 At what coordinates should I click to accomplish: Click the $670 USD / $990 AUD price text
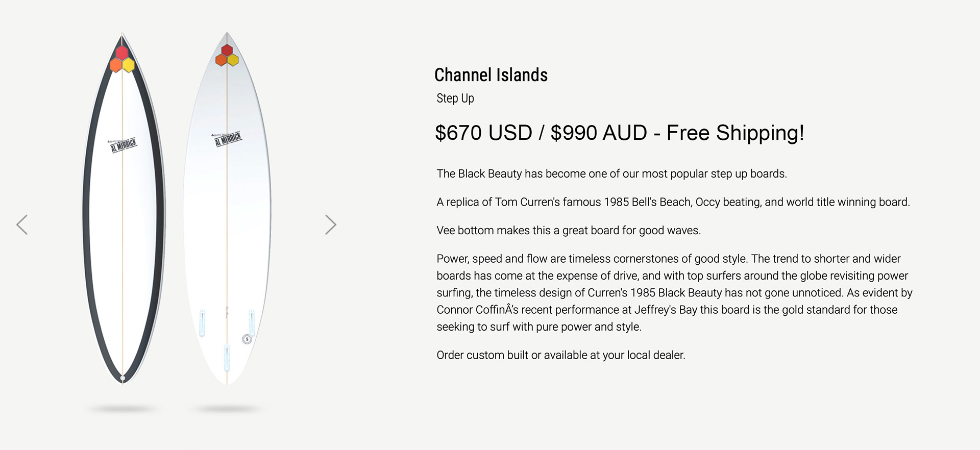pyautogui.click(x=619, y=133)
